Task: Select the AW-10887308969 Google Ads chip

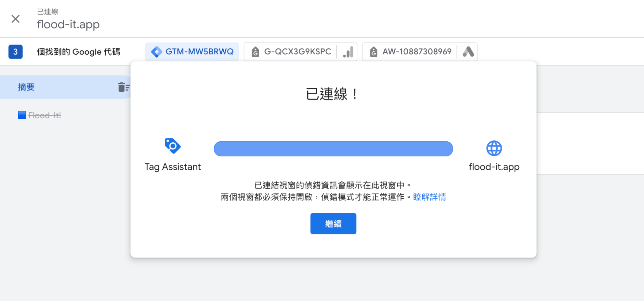Action: 416,52
